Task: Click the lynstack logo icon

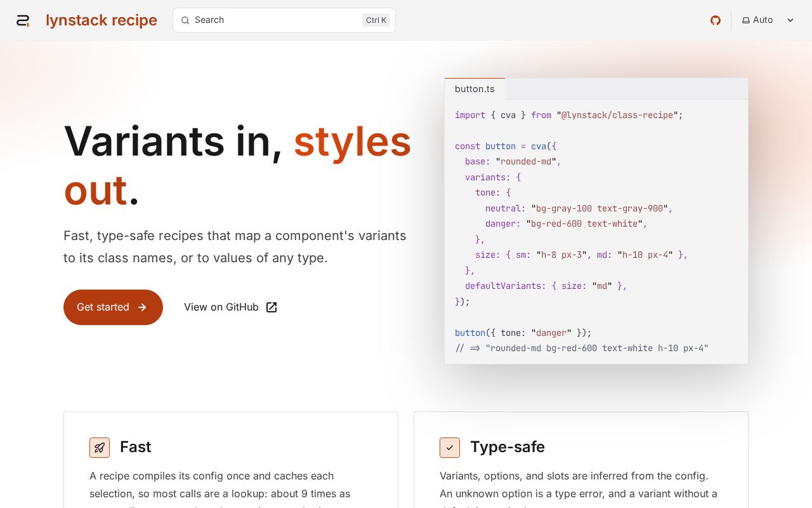Action: pyautogui.click(x=23, y=20)
